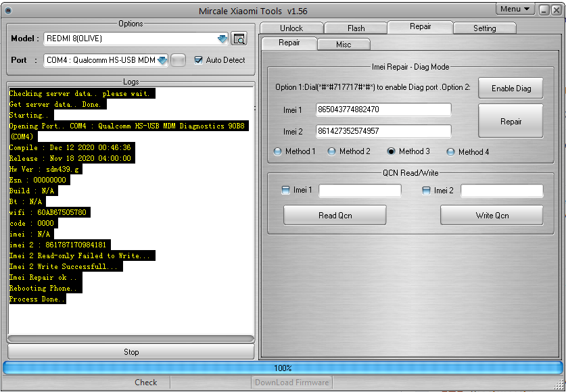Click the QCN Imei 2 input field
Image resolution: width=566 pixels, height=392 pixels.
point(502,191)
